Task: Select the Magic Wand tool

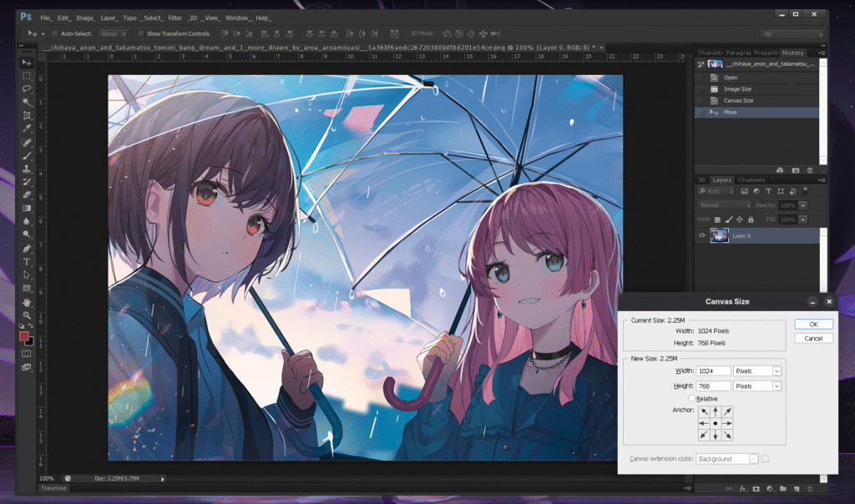Action: point(26,102)
